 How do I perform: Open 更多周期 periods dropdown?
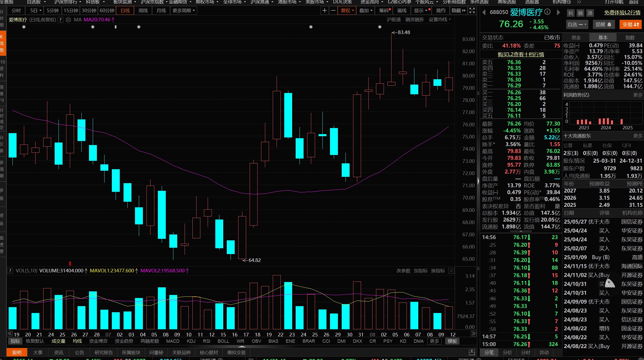click(184, 11)
